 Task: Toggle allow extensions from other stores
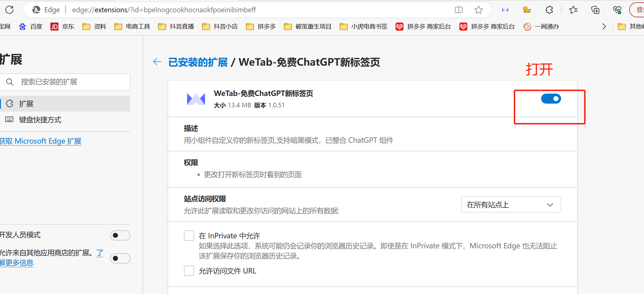(x=120, y=258)
